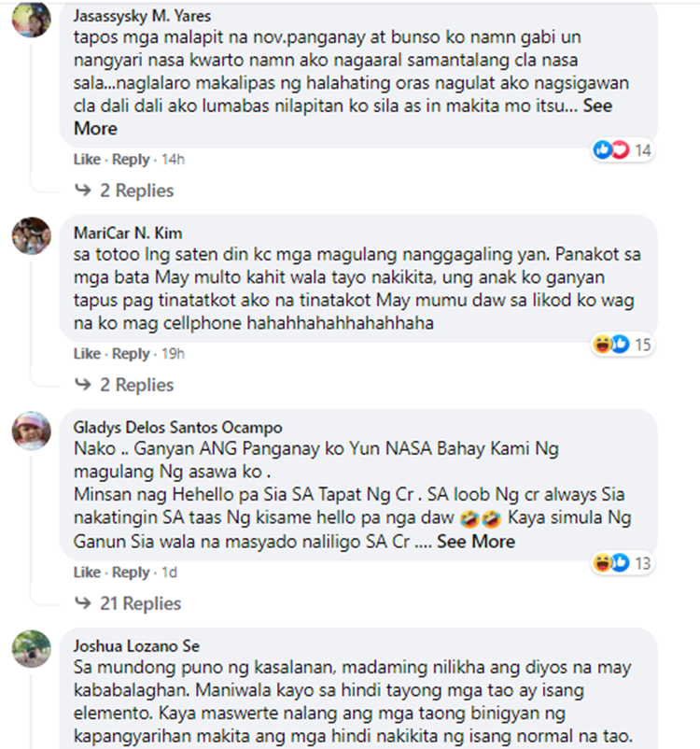Open MariCar N. Kim's avatar

pyautogui.click(x=32, y=236)
